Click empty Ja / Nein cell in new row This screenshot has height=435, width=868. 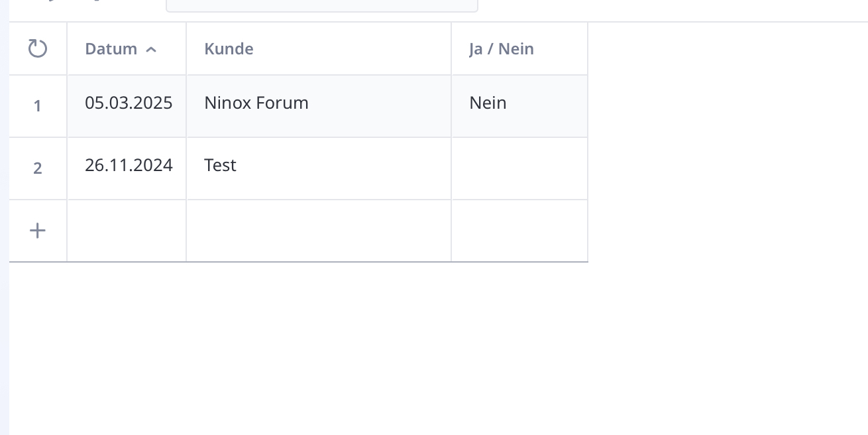(519, 231)
